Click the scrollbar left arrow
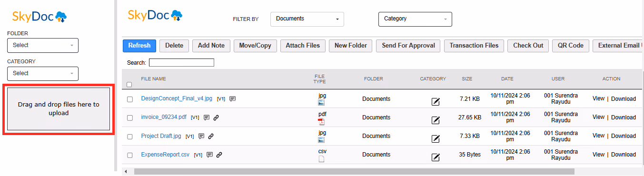The image size is (644, 176). click(x=126, y=171)
